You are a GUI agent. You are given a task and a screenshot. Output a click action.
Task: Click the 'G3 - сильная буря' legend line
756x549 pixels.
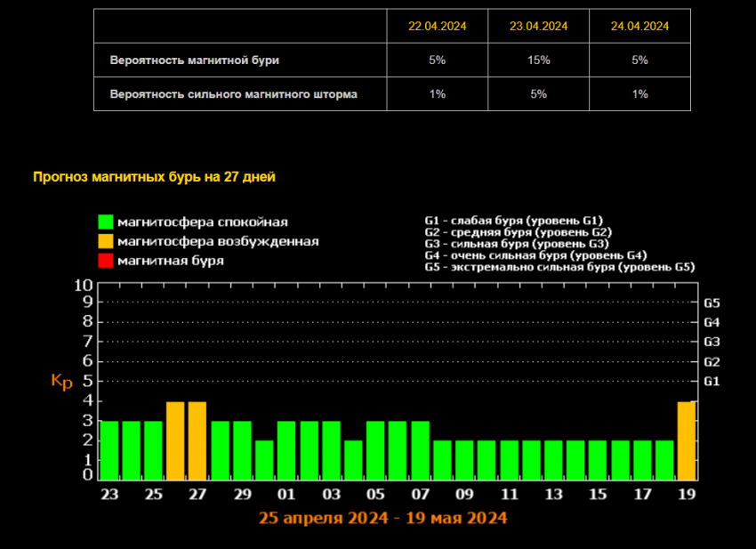(516, 243)
